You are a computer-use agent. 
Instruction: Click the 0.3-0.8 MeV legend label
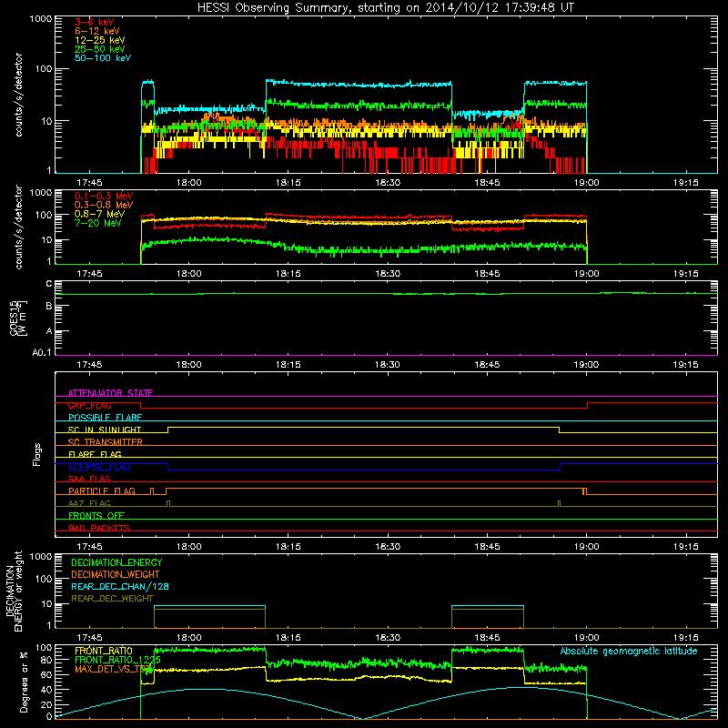click(x=104, y=205)
